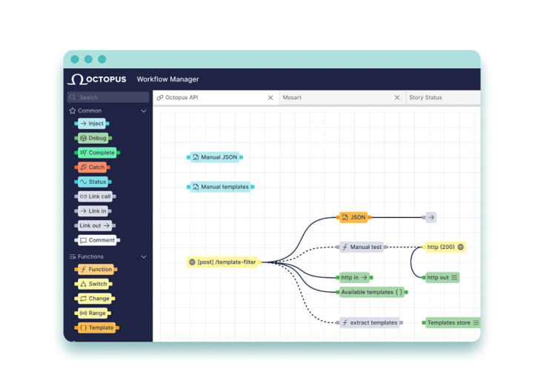The height and width of the screenshot is (392, 544).
Task: Select the arrow link node after JSON
Action: point(429,218)
